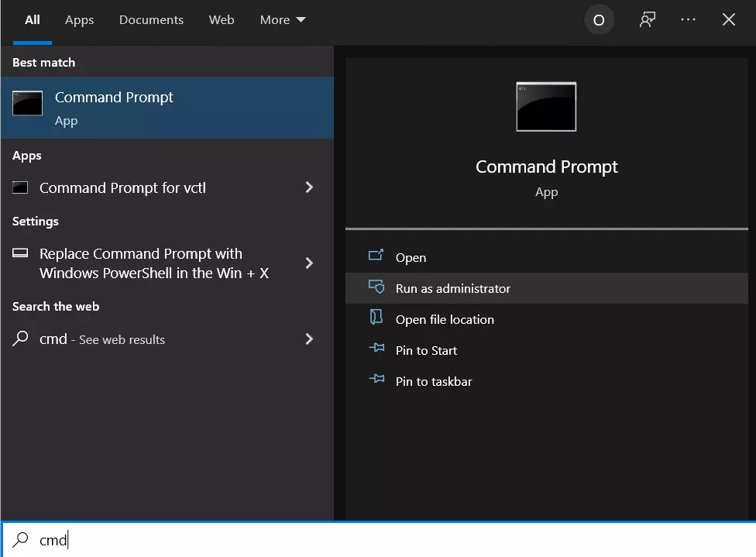Viewport: 756px width, 557px height.
Task: Click the account avatar circle labeled O
Action: pos(599,21)
